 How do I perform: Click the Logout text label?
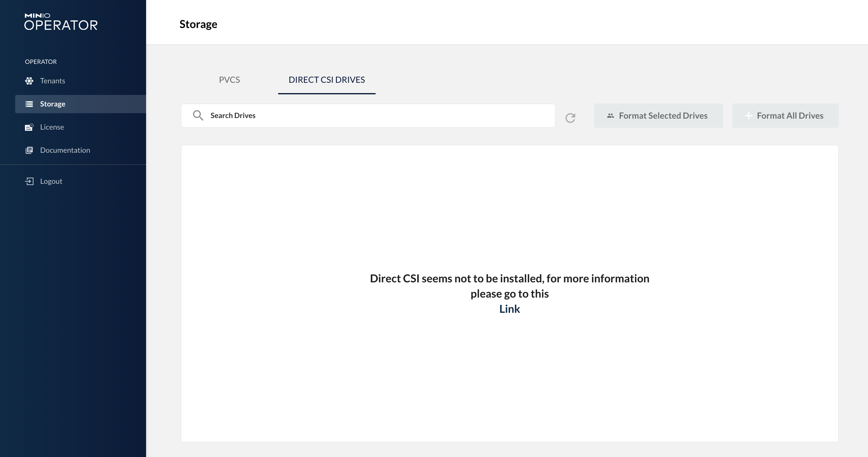click(x=51, y=181)
